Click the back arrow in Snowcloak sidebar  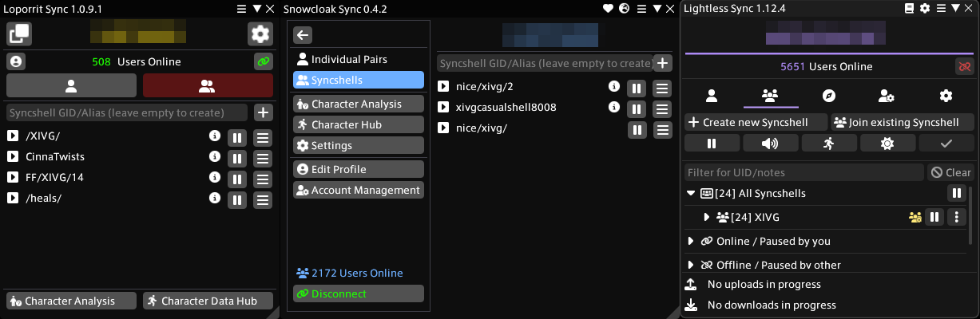(303, 35)
